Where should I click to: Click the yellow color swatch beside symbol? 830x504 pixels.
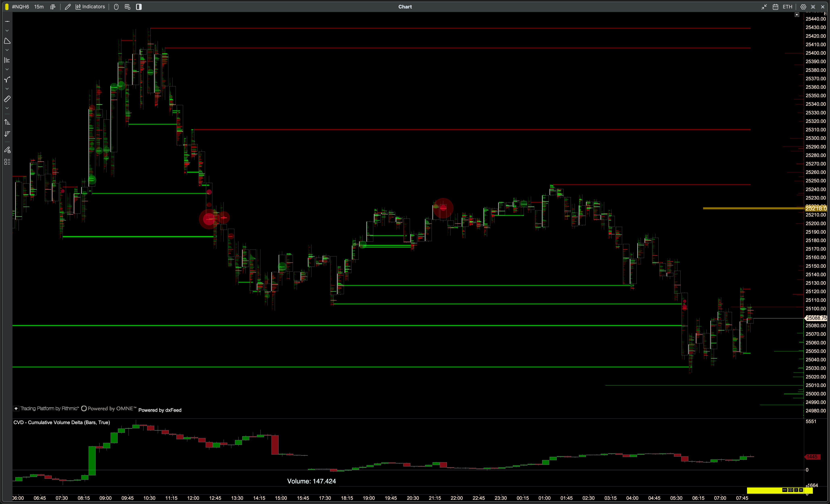click(7, 7)
